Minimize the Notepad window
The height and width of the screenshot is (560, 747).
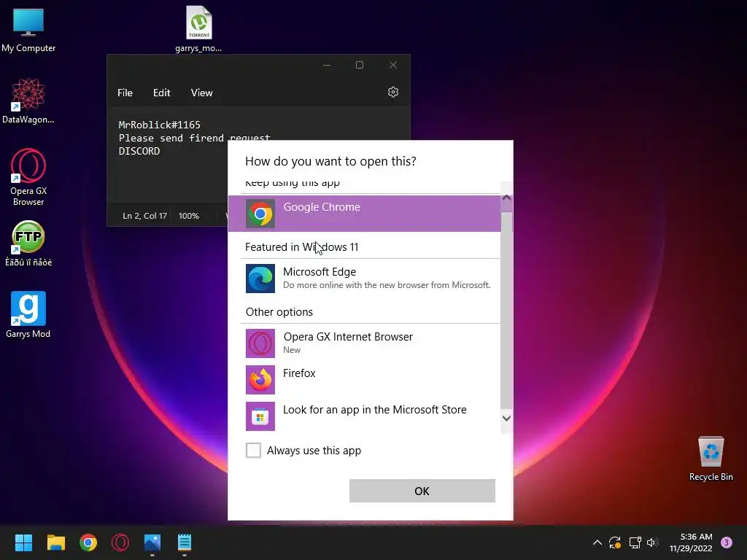pyautogui.click(x=327, y=65)
